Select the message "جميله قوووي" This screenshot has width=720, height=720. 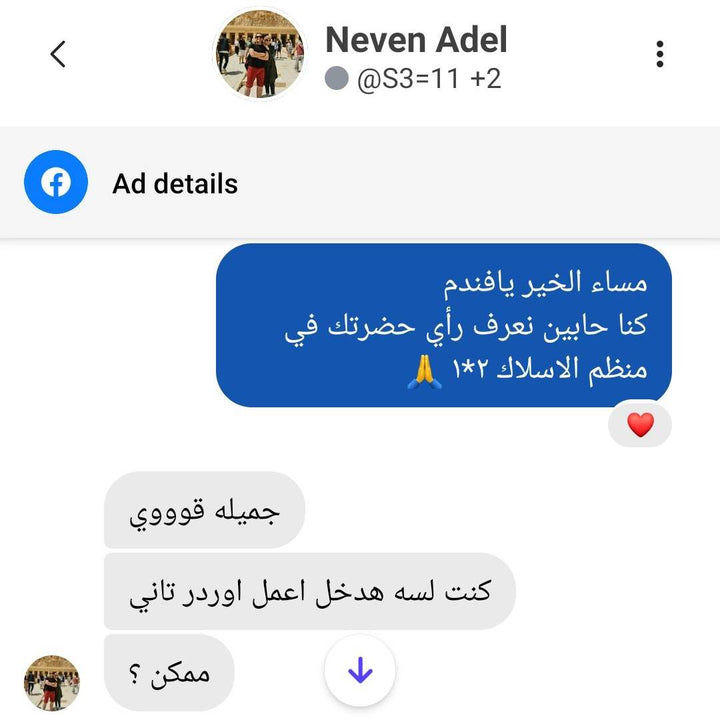click(204, 510)
